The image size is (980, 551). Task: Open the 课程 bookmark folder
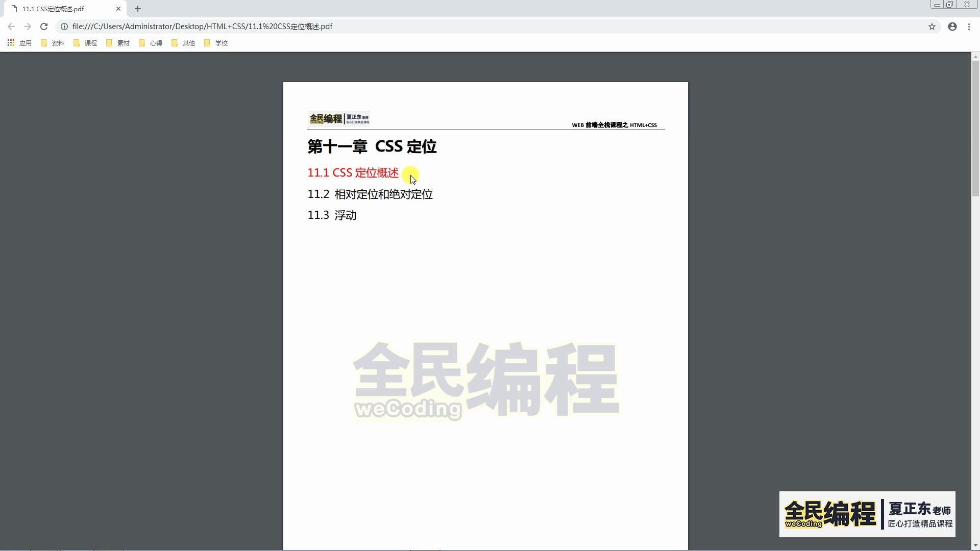[85, 43]
